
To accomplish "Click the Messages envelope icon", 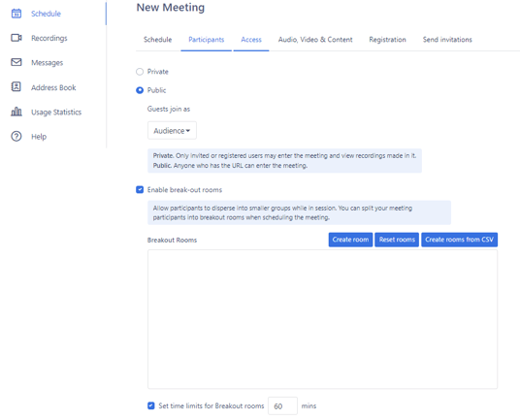I will click(x=16, y=62).
